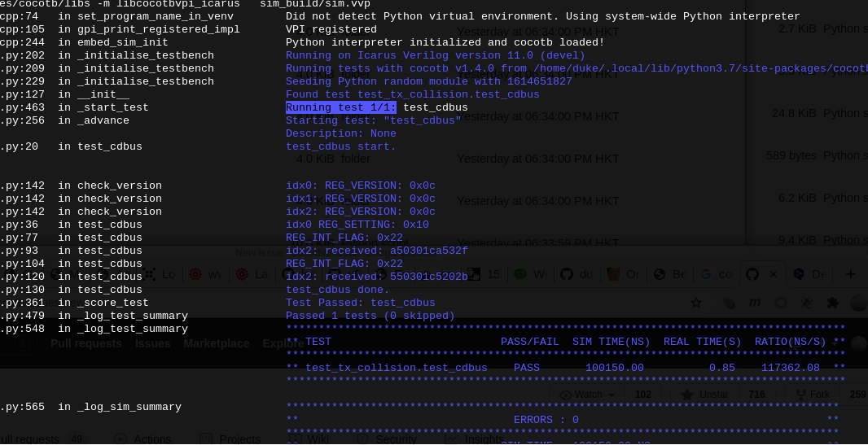
Task: Switch to the 'De' browser tab
Action: 809,274
